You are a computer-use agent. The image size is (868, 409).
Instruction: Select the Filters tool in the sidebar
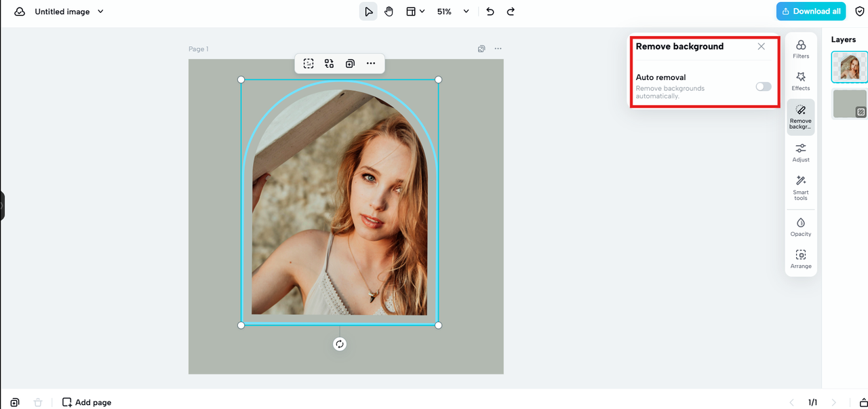click(801, 49)
